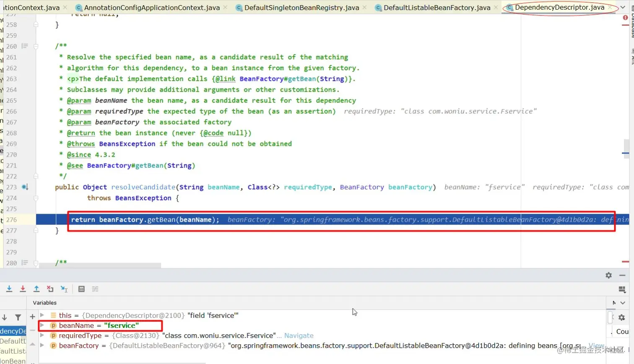Click the Drop Frame debugger icon
Image resolution: width=634 pixels, height=364 pixels.
[50, 289]
